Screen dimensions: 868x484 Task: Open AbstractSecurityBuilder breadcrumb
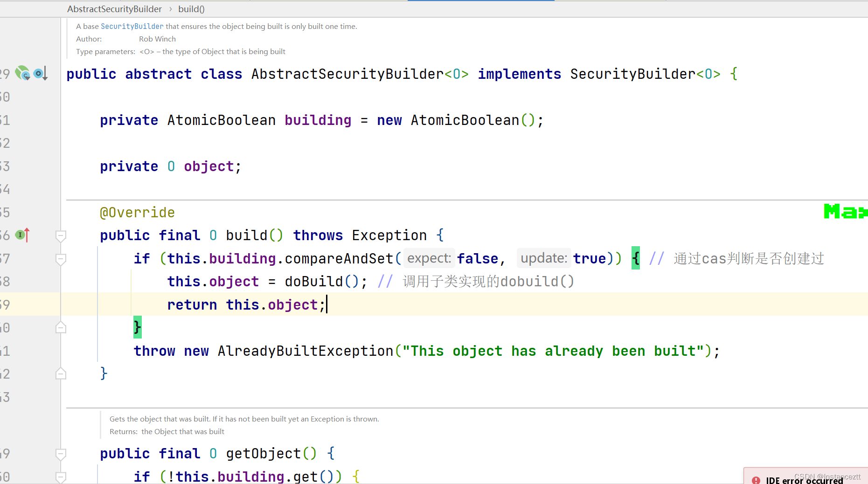(114, 9)
